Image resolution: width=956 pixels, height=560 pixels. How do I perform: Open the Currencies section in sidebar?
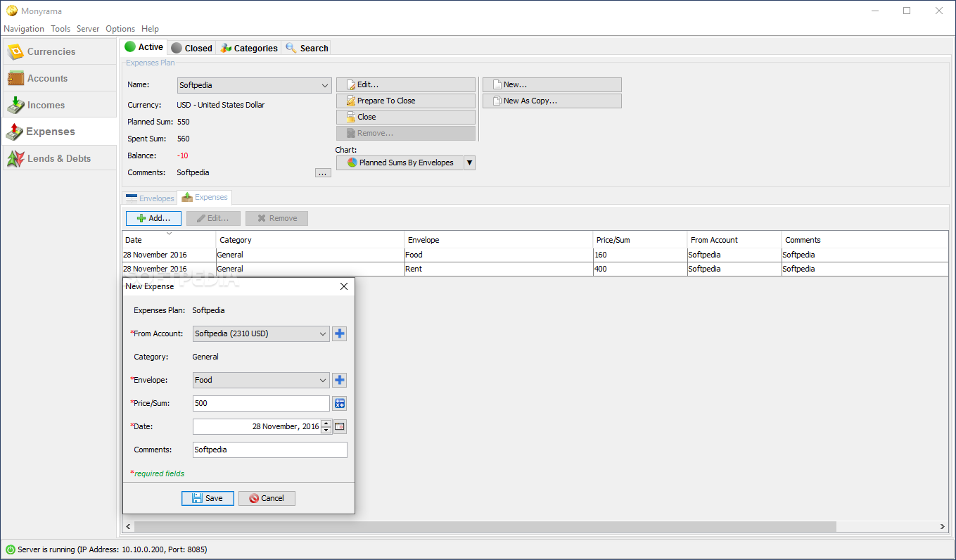[60, 52]
